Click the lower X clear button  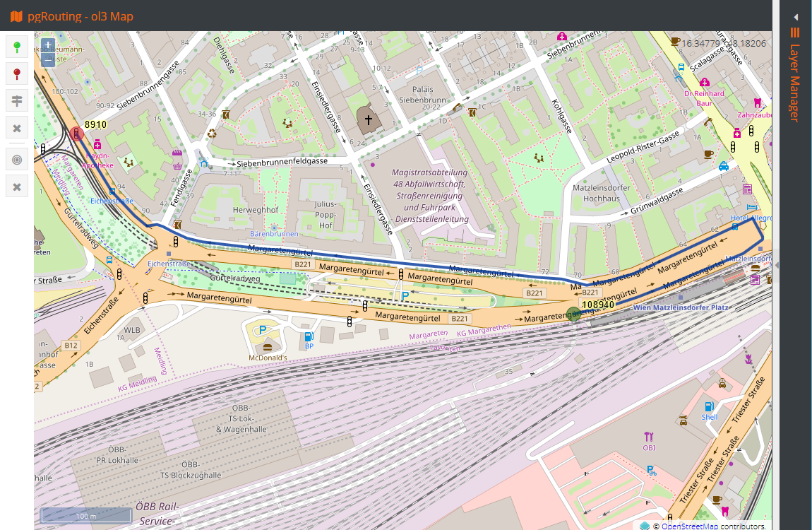(16, 187)
